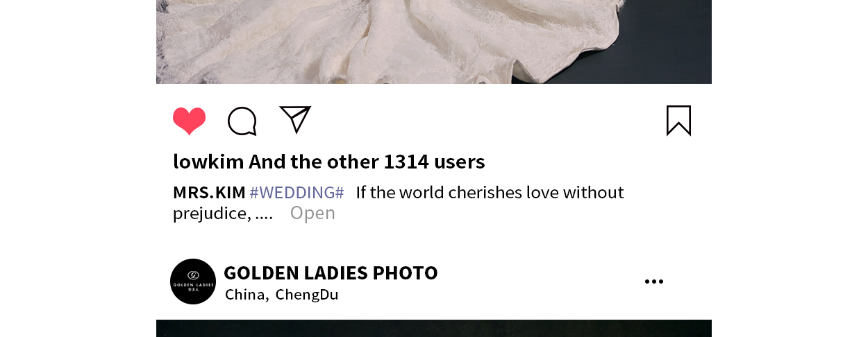Save the post with the bookmark icon
This screenshot has height=337, width=868.
point(678,121)
